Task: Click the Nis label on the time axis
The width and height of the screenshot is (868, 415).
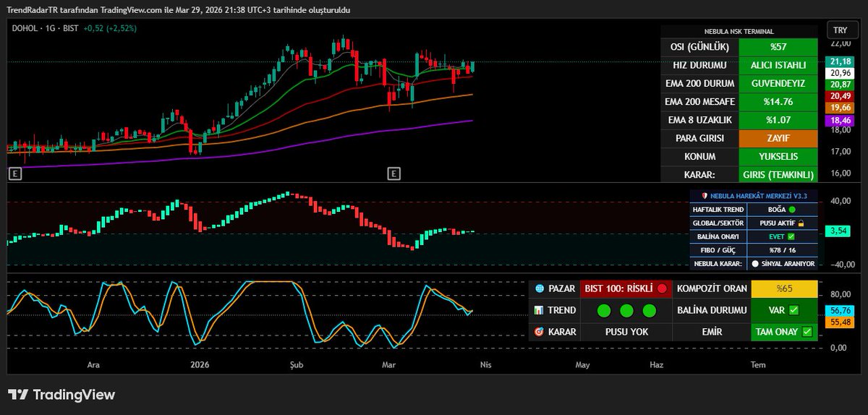Action: (x=485, y=365)
